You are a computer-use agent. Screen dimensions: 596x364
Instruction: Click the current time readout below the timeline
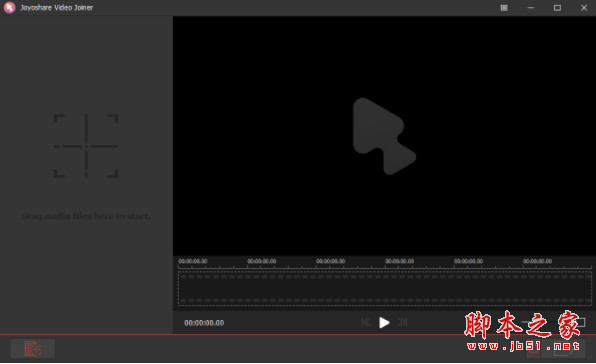coord(204,323)
